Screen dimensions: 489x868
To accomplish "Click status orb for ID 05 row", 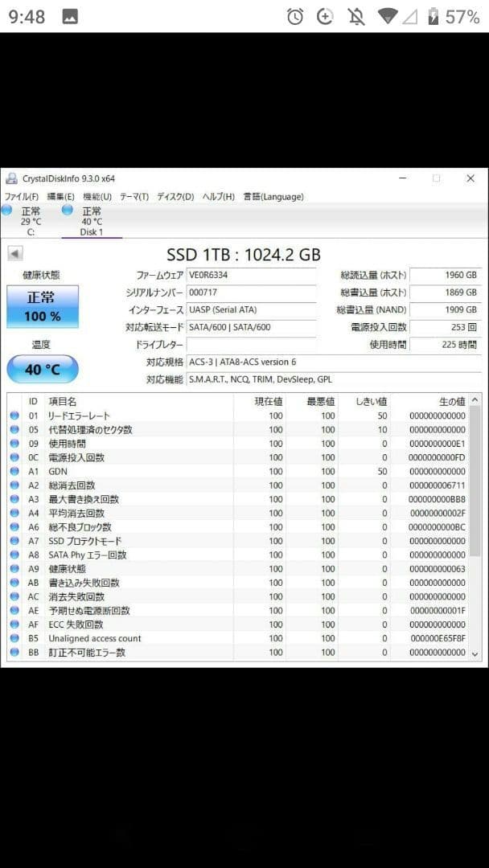I will point(14,429).
